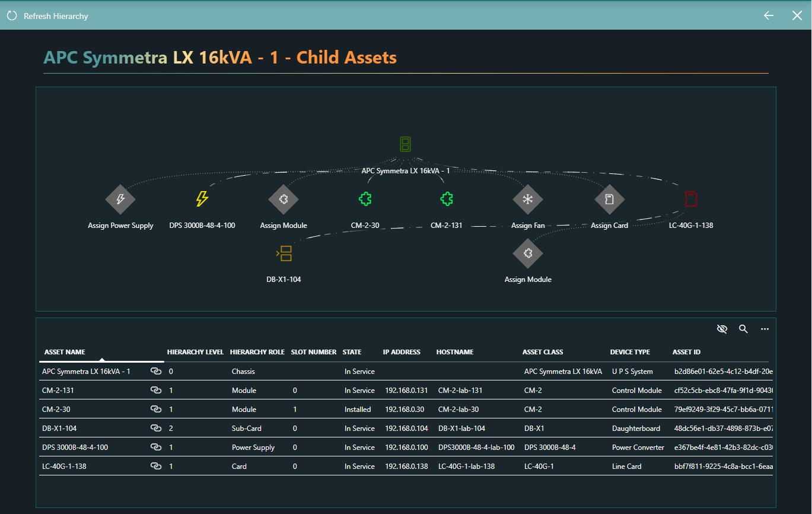Toggle hidden columns with the eye icon

[x=722, y=329]
